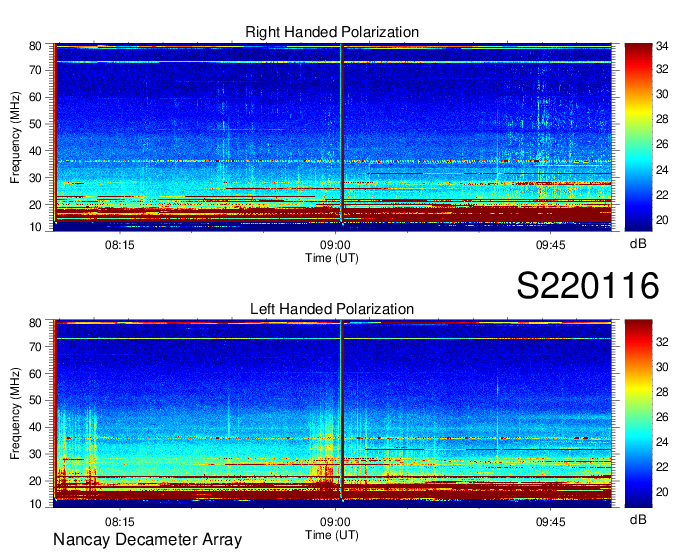Screen dimensions: 680x552
Task: Click the 09:00 time label under the top plot
Action: coord(335,245)
